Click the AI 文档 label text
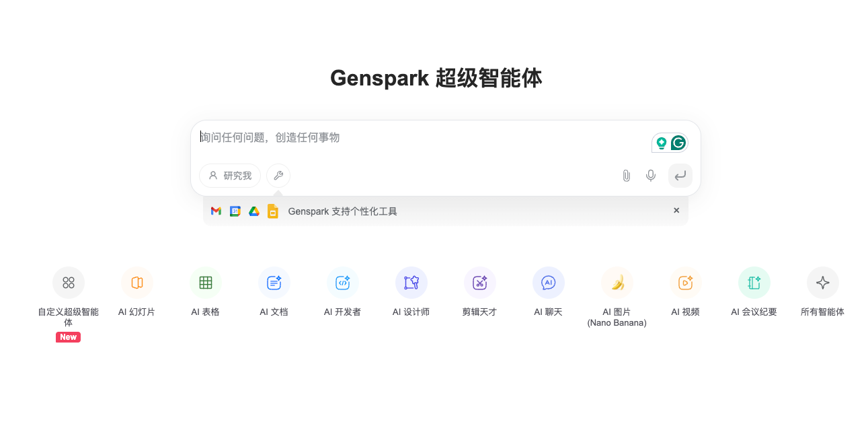 point(274,312)
